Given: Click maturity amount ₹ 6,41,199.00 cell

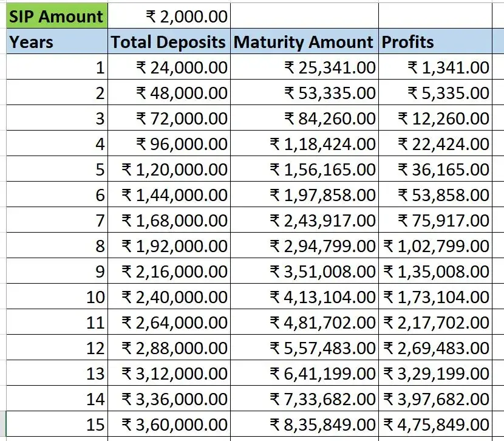Looking at the screenshot, I should click(304, 374).
